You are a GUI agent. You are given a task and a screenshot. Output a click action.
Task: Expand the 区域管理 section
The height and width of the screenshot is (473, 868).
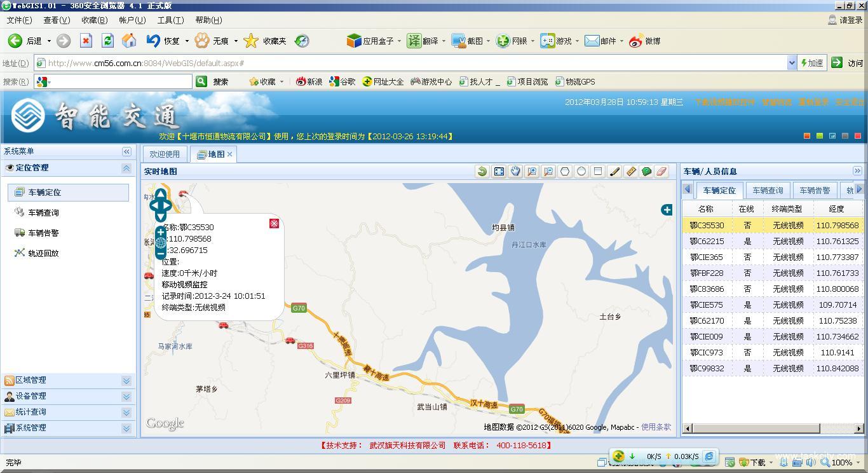[126, 380]
